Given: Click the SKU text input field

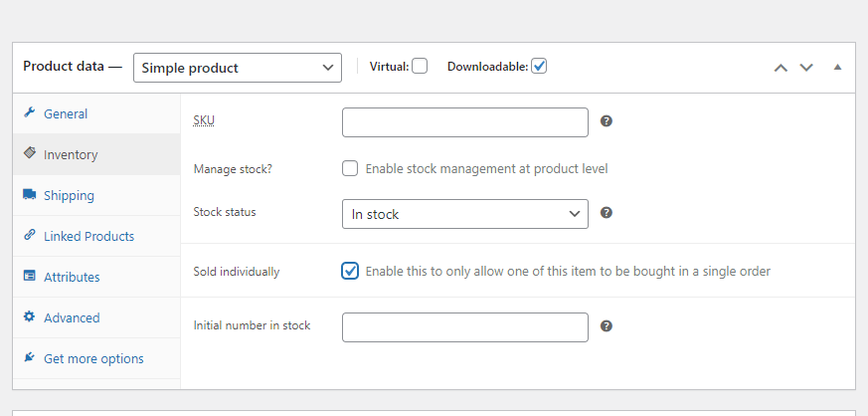Looking at the screenshot, I should [464, 122].
